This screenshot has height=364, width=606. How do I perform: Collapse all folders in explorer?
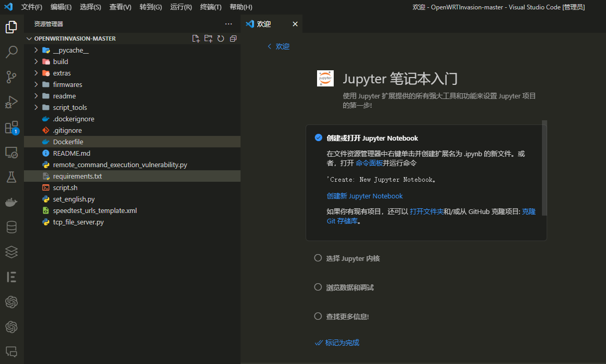click(x=233, y=38)
